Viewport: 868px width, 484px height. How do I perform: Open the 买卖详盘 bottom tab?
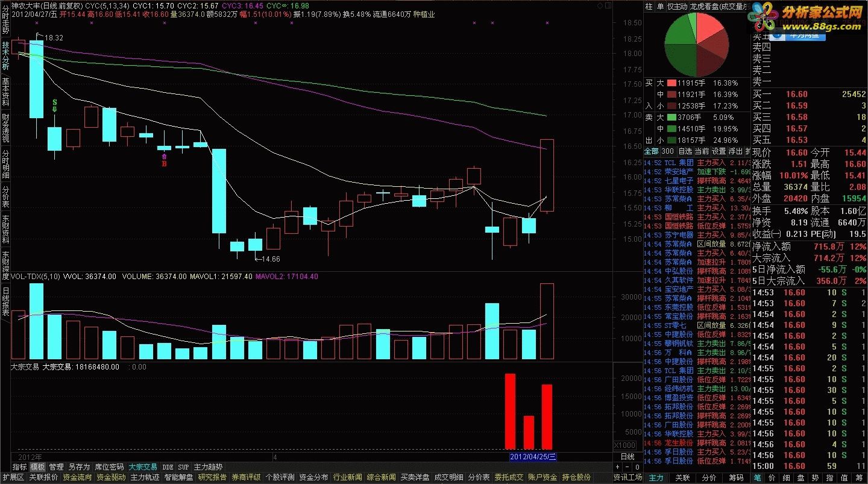415,477
